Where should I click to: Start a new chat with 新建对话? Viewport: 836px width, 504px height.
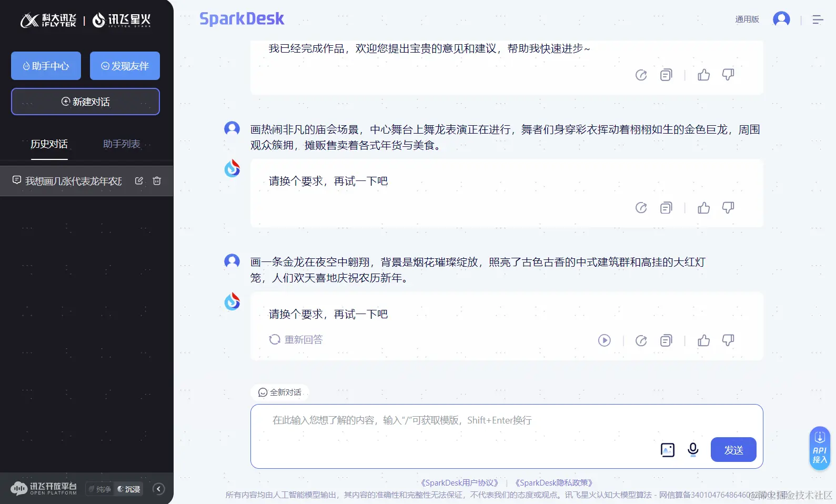(x=85, y=102)
